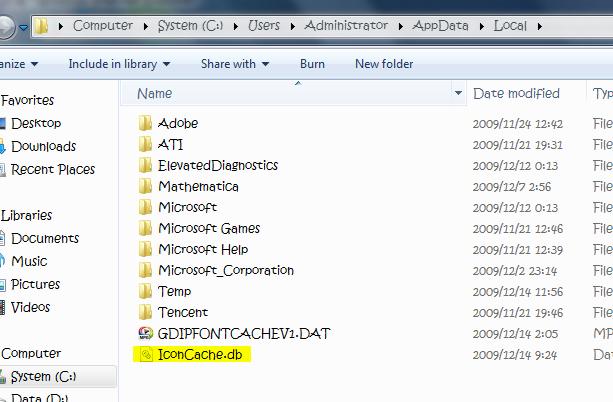Open Recent Places in Favorites
The height and width of the screenshot is (402, 613).
pos(53,169)
